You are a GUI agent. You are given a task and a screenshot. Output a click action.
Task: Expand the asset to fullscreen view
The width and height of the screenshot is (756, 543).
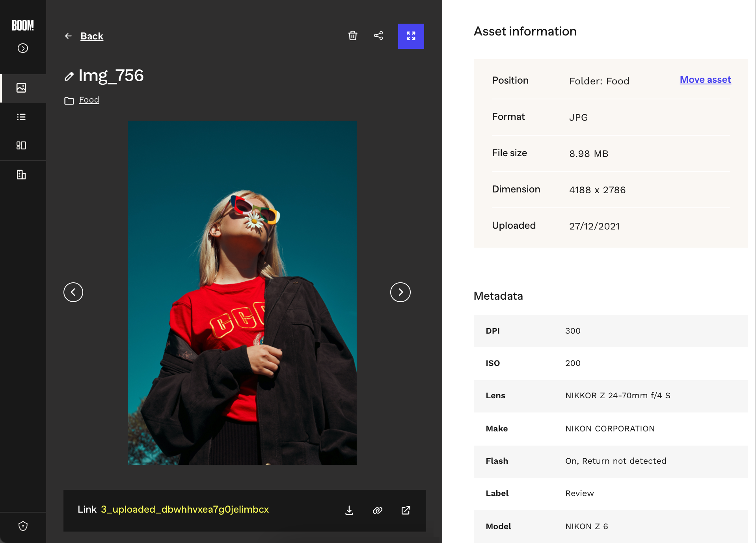click(x=411, y=36)
